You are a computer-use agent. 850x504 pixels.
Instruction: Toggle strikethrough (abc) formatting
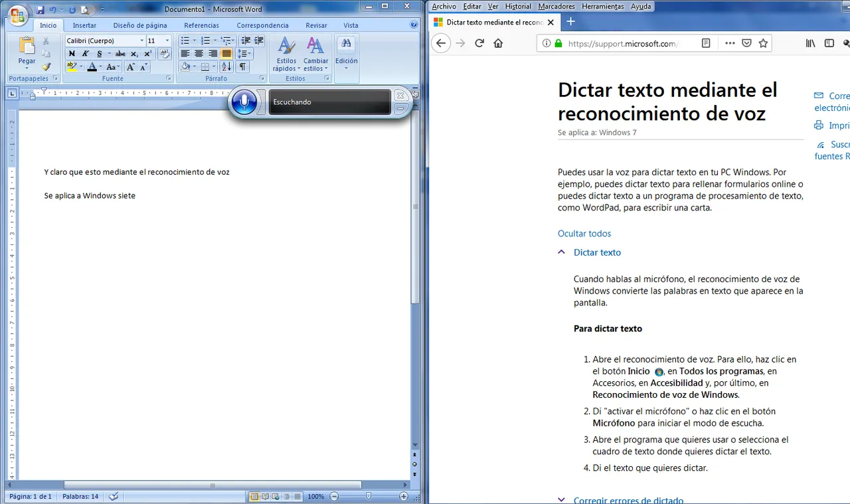point(120,54)
